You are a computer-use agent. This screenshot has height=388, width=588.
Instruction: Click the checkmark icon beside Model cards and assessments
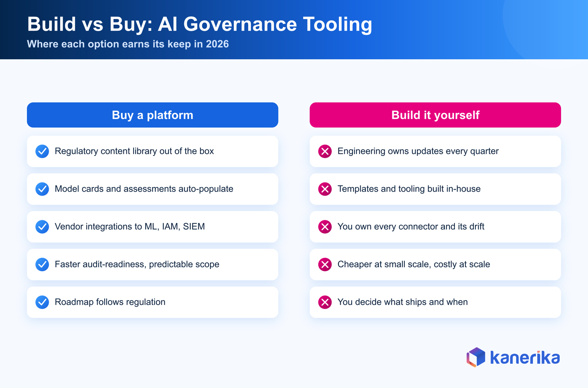42,189
